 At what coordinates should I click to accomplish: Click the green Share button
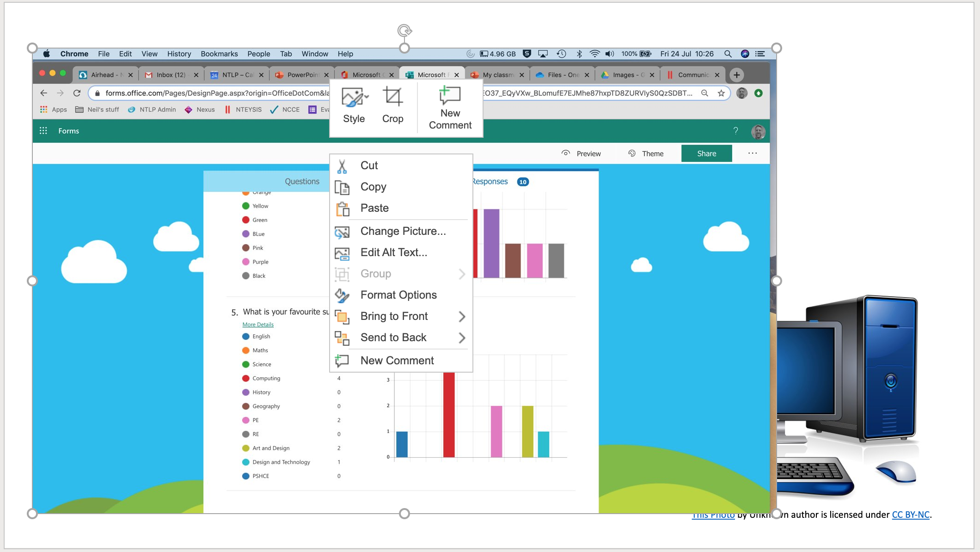[706, 153]
